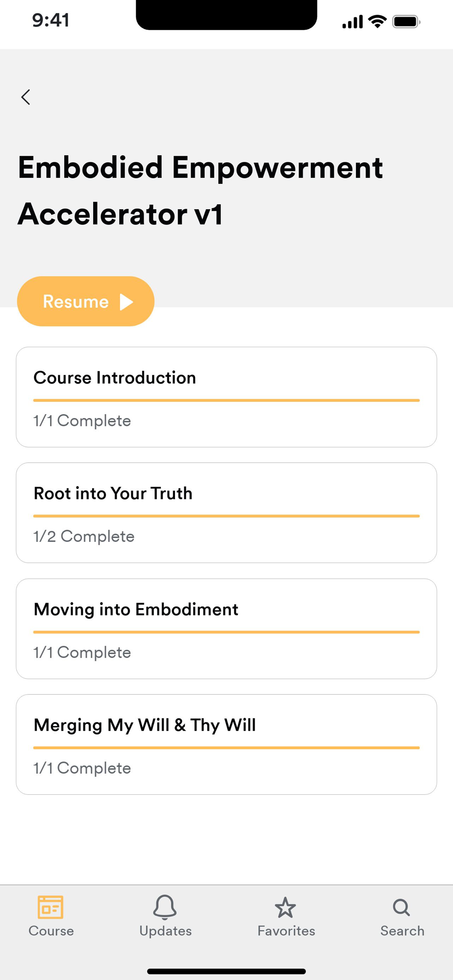Tap the cellular signal bars icon
The width and height of the screenshot is (453, 980).
[352, 22]
